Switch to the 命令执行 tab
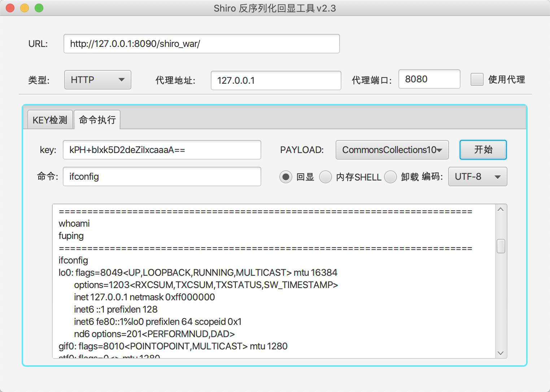The image size is (550, 392). coord(97,120)
